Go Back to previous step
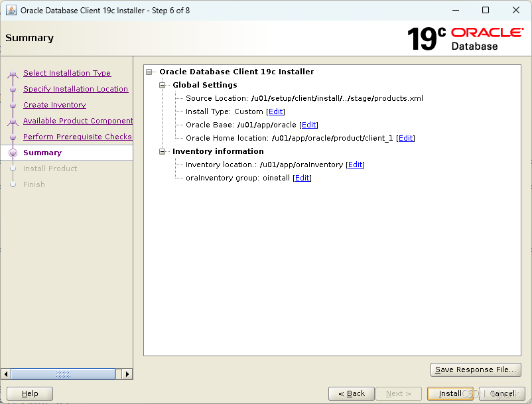This screenshot has height=404, width=532. (352, 393)
